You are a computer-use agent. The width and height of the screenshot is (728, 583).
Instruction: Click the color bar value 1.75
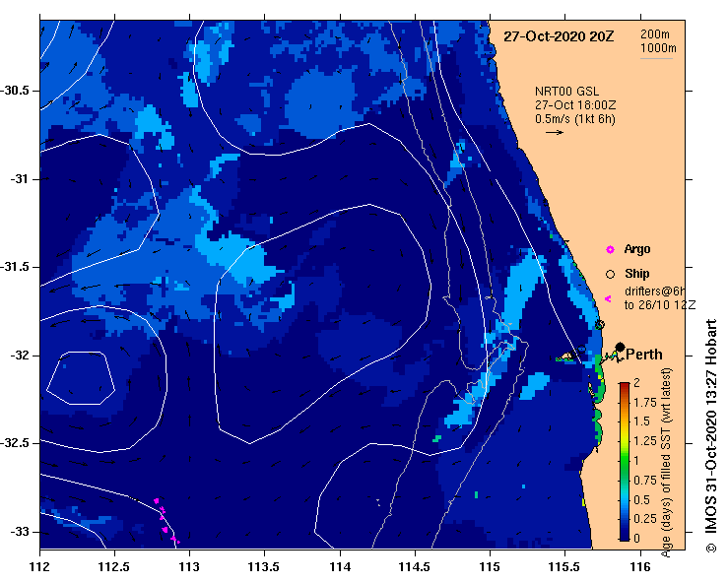point(645,403)
